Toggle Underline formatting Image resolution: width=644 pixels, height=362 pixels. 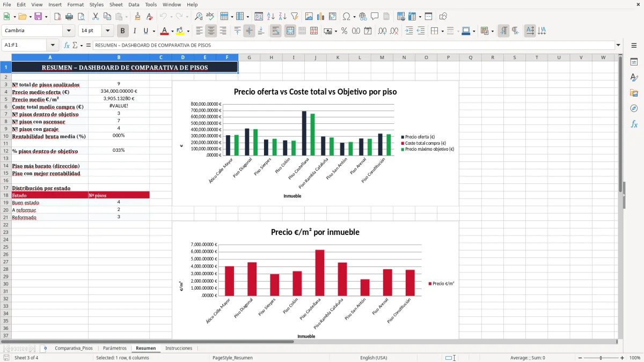click(146, 31)
